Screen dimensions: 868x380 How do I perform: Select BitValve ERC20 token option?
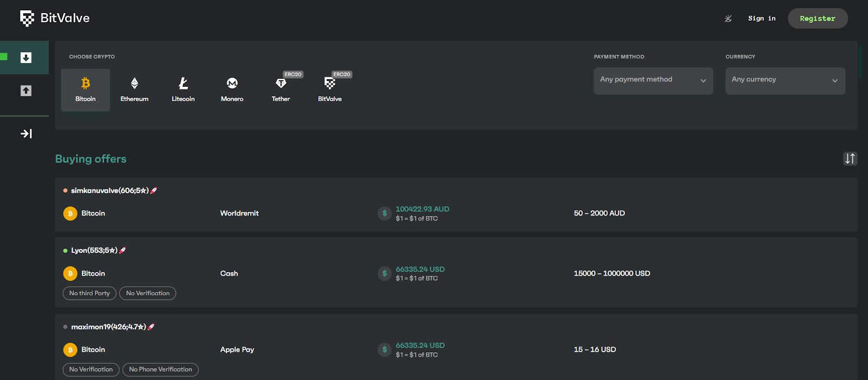click(x=330, y=90)
